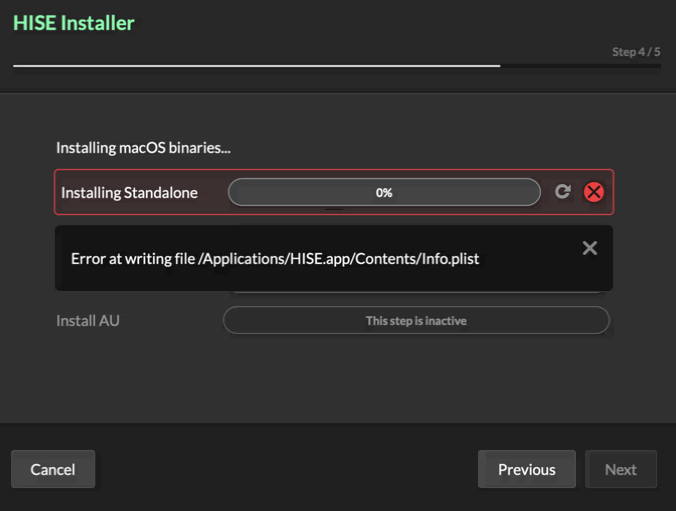The height and width of the screenshot is (511, 676).
Task: Click the Next button
Action: [x=621, y=469]
